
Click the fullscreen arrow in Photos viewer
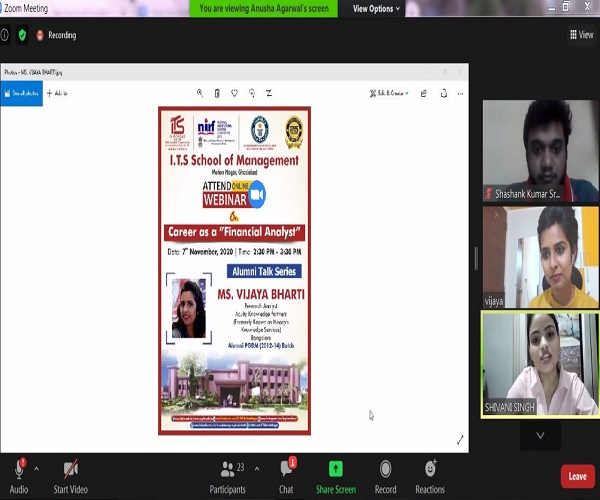coord(460,440)
